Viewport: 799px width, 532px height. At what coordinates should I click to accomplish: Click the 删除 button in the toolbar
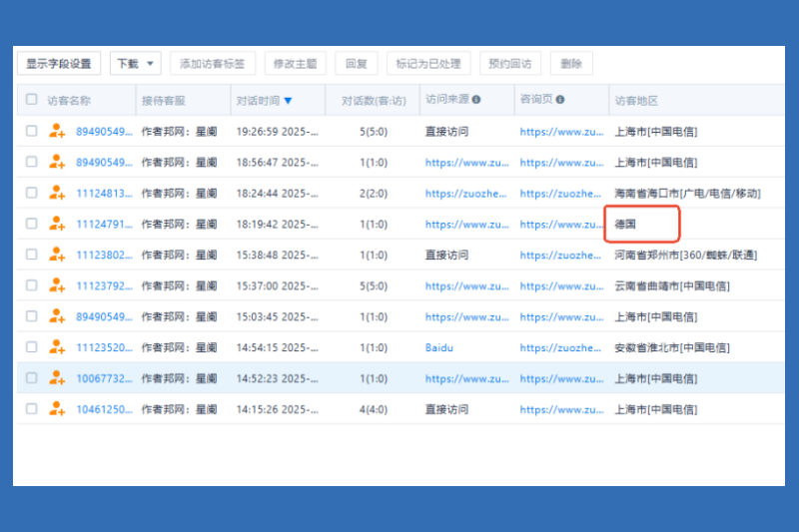point(571,64)
